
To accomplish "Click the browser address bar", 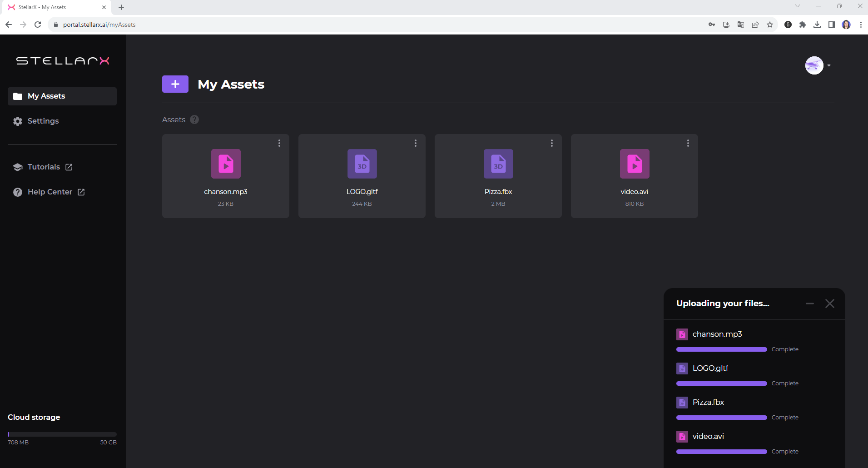I will point(182,25).
